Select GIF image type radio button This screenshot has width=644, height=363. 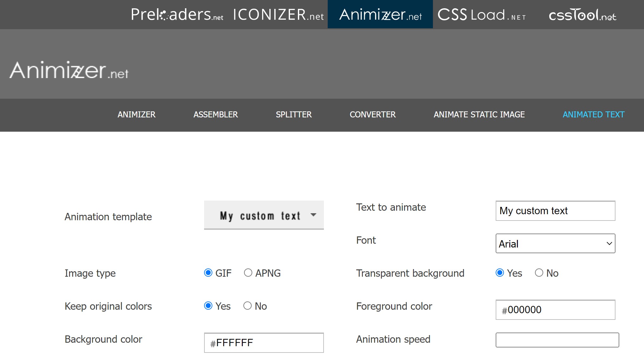click(x=208, y=273)
